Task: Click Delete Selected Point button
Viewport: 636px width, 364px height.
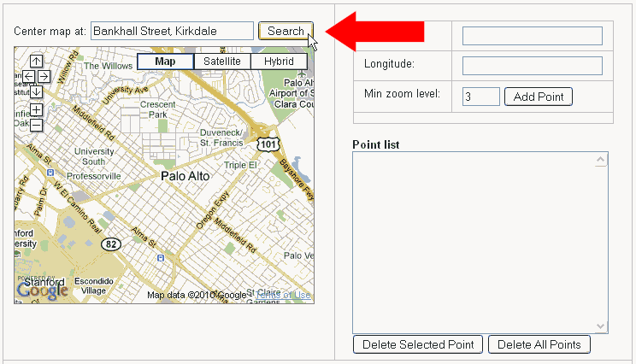Action: [x=418, y=345]
